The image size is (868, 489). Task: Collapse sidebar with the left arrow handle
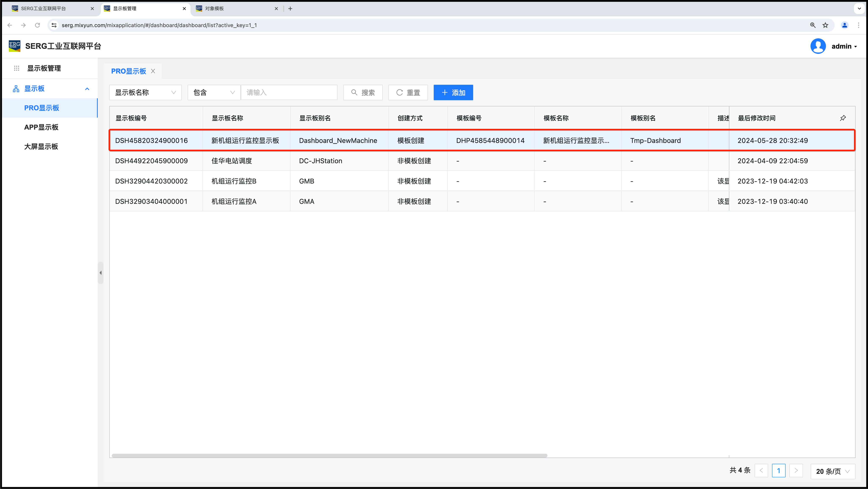click(100, 273)
